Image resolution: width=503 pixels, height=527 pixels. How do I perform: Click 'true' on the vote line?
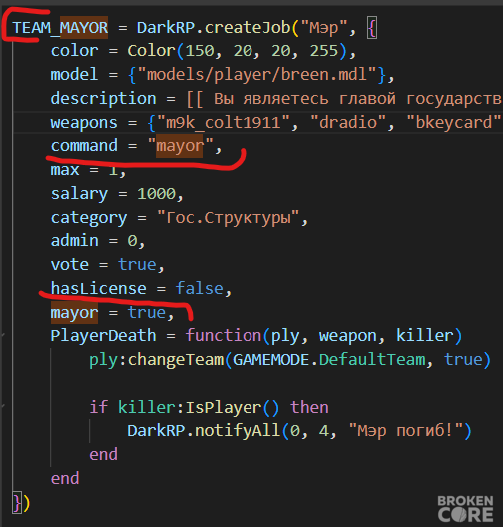[x=137, y=265]
